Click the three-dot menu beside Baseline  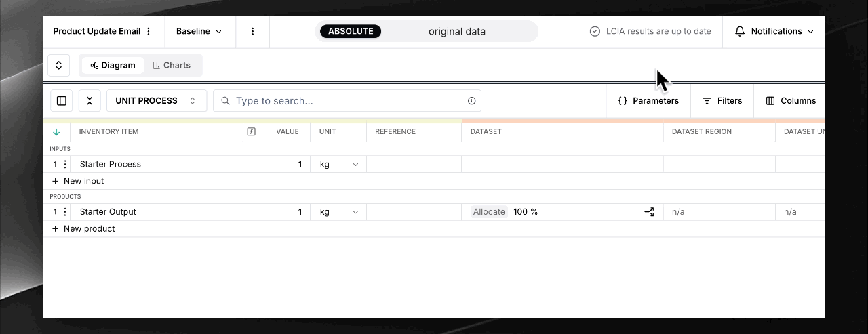point(252,31)
